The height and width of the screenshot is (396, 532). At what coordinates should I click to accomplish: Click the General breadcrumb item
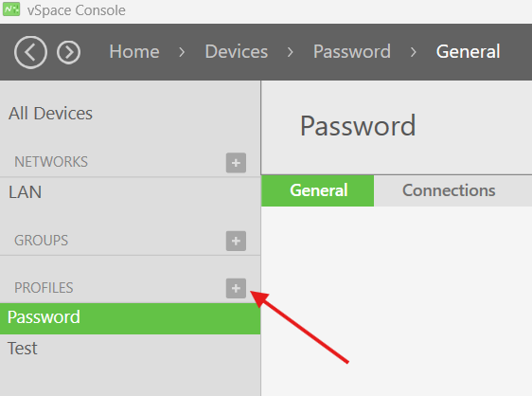coord(468,51)
